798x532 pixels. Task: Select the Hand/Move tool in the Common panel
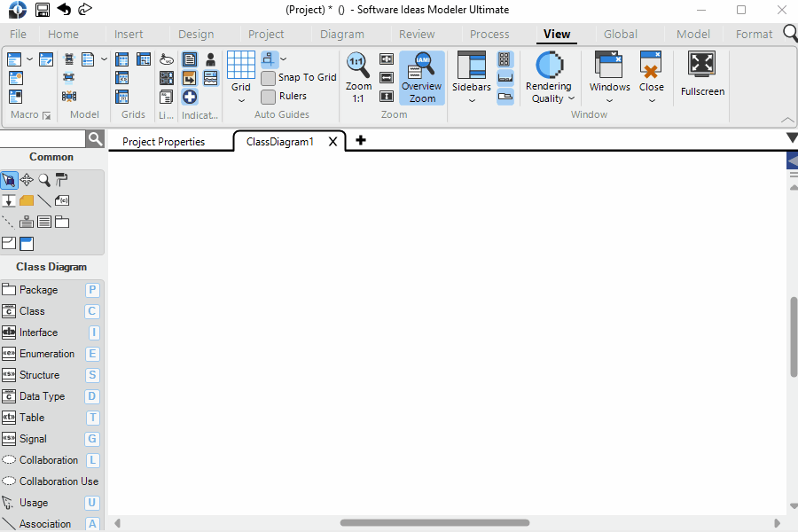pos(27,179)
